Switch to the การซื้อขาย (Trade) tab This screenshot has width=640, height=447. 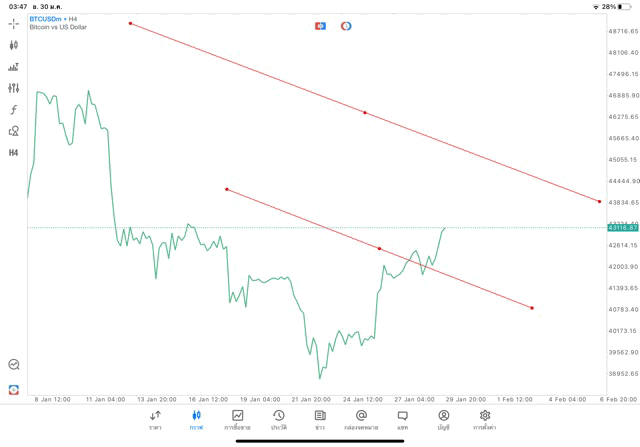tap(238, 419)
